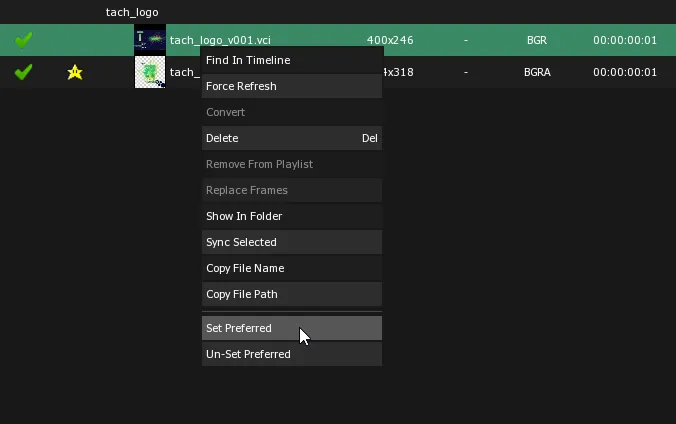Screen dimensions: 676x424
Task: Choose Sync Selected option
Action: click(292, 242)
